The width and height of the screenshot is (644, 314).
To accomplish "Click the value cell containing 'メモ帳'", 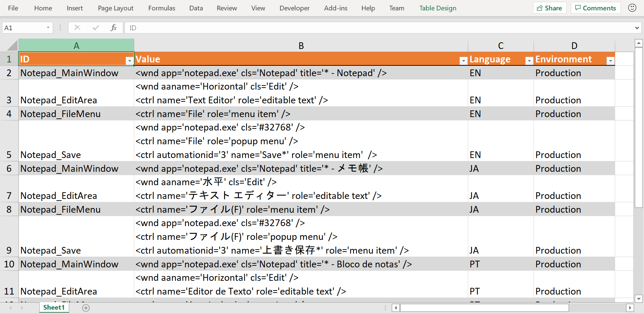I will coord(301,168).
